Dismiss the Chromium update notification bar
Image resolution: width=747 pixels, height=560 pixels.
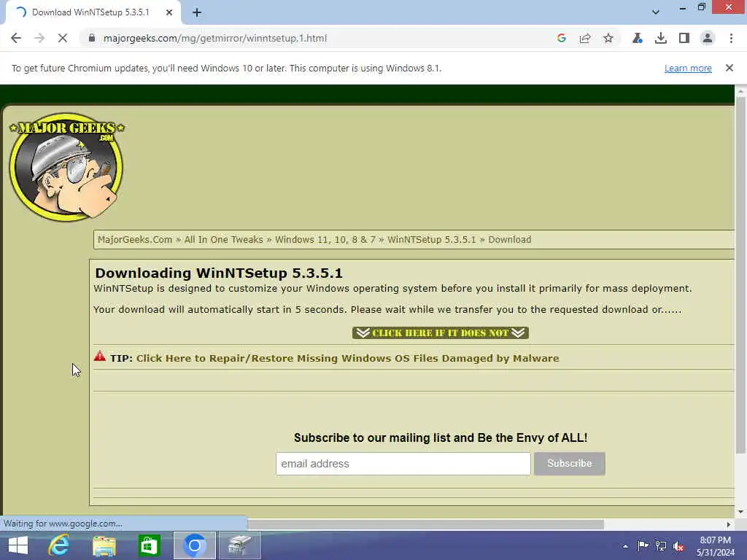tap(729, 68)
